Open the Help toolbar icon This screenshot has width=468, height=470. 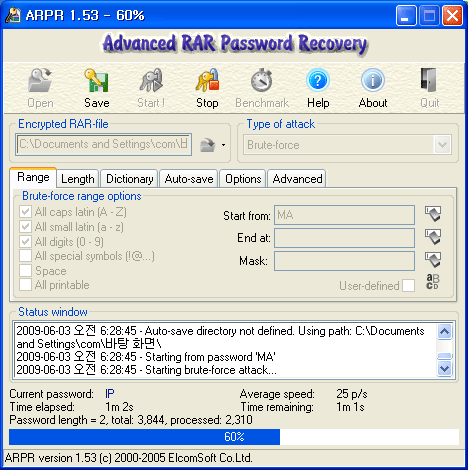click(x=318, y=80)
